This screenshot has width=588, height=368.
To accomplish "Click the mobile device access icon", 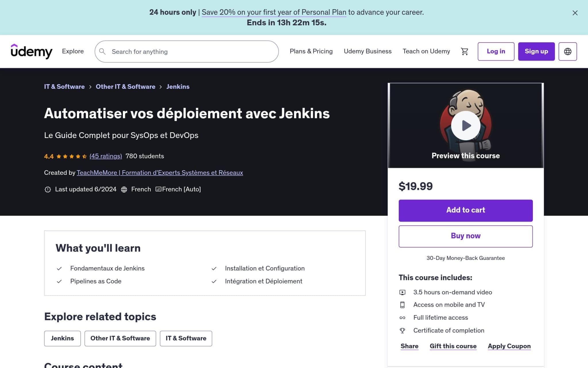I will point(403,305).
